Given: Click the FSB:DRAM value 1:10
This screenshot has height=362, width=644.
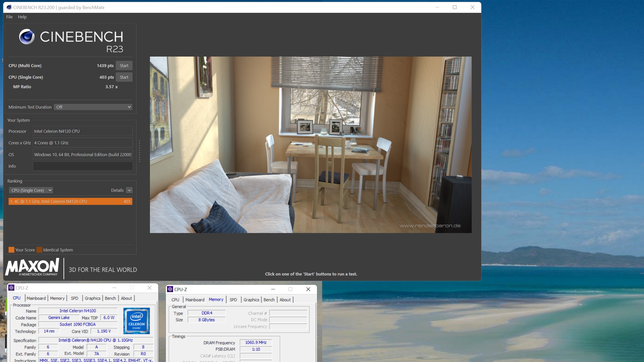Looking at the screenshot, I should [x=256, y=349].
